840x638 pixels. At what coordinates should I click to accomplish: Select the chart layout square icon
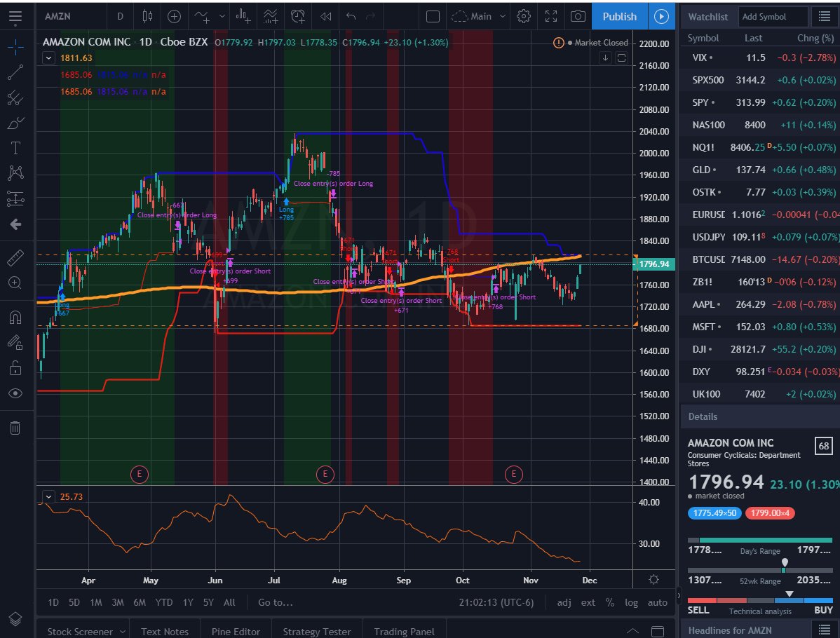click(x=433, y=17)
